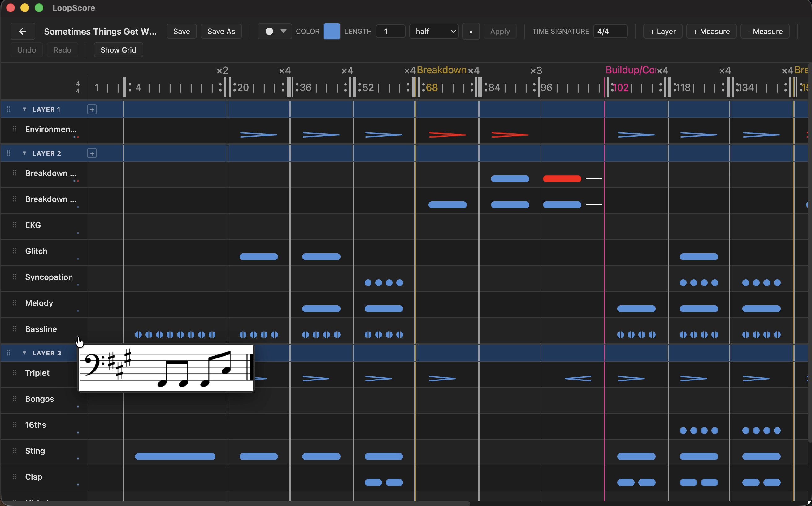812x506 pixels.
Task: Click the horizontal scrollbar at the bottom
Action: [x=235, y=503]
